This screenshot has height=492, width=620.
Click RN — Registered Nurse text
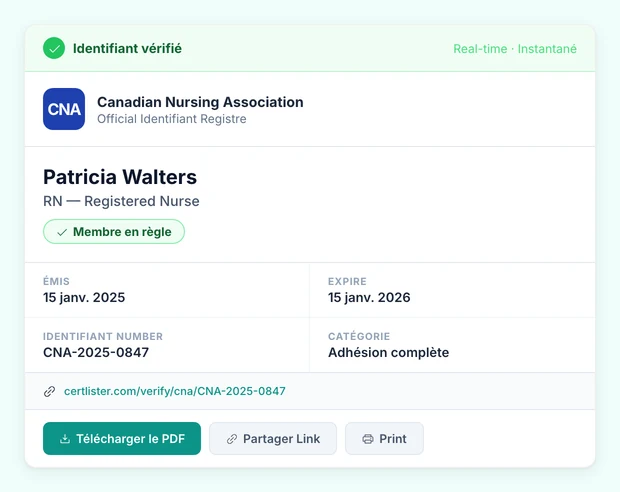coord(121,201)
